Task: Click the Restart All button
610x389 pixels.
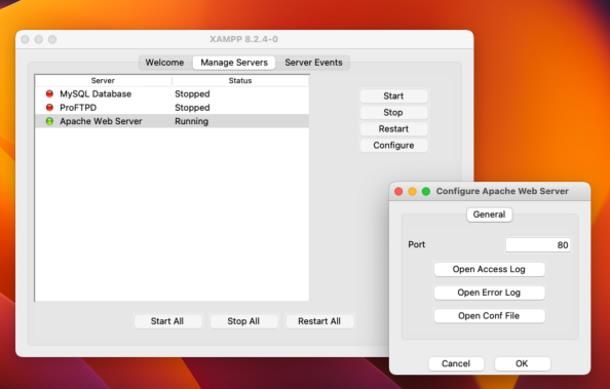Action: [x=319, y=321]
